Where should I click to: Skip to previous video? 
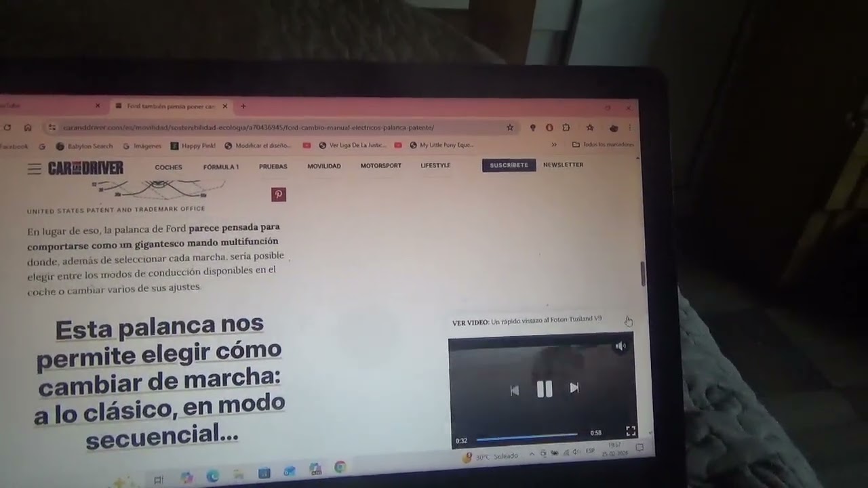(515, 390)
